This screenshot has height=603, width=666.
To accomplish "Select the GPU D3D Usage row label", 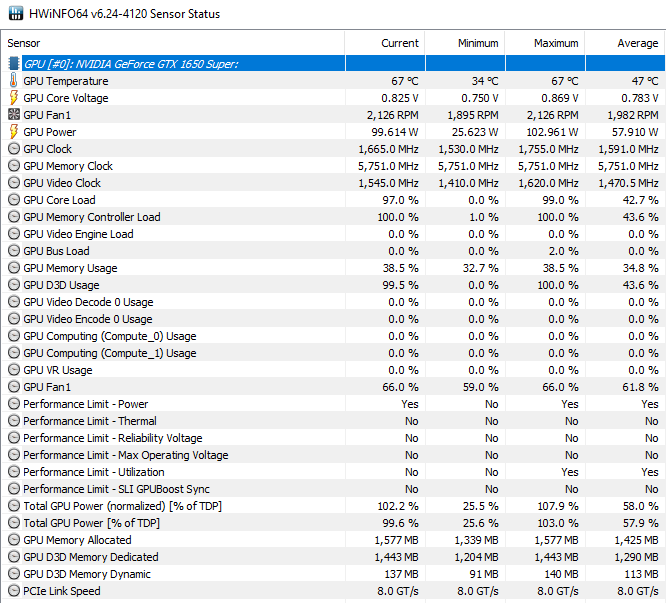I will coord(61,285).
